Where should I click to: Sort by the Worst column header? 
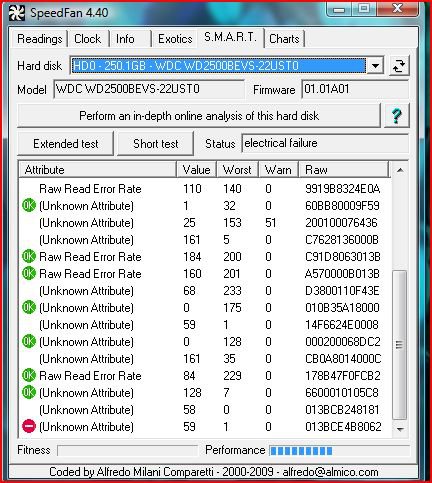(237, 170)
